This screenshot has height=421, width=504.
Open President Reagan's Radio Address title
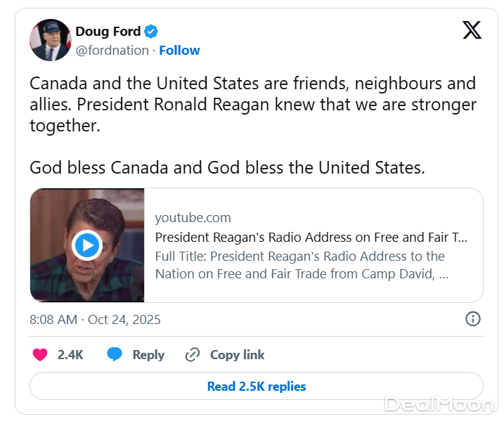point(311,237)
